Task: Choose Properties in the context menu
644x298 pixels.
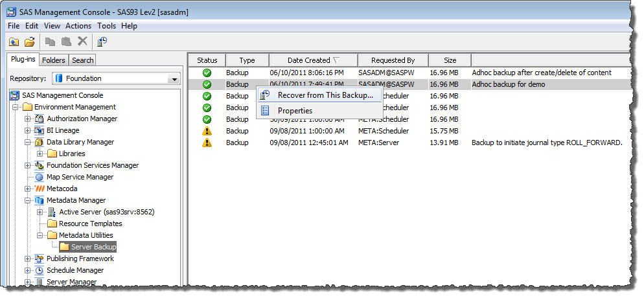Action: pos(319,111)
